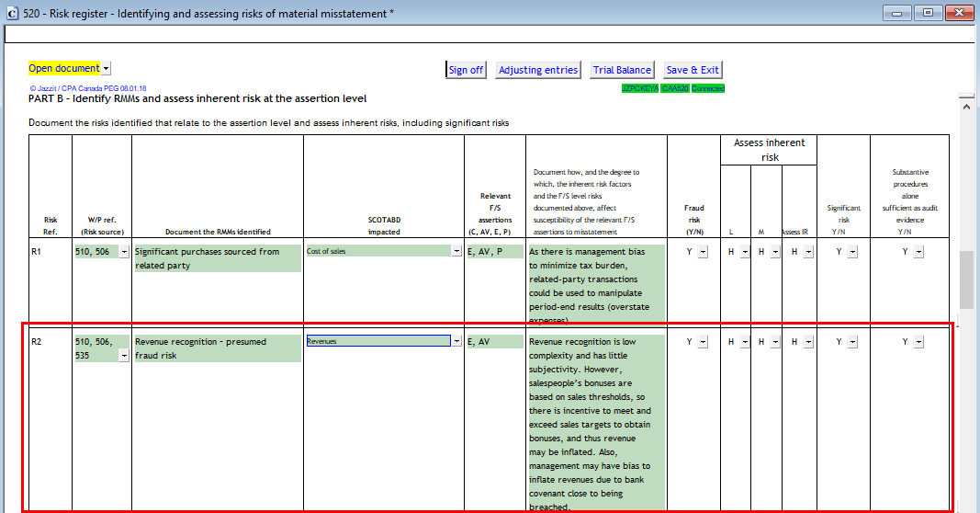Open the Trial Balance button
Image resolution: width=980 pixels, height=513 pixels.
coord(622,70)
